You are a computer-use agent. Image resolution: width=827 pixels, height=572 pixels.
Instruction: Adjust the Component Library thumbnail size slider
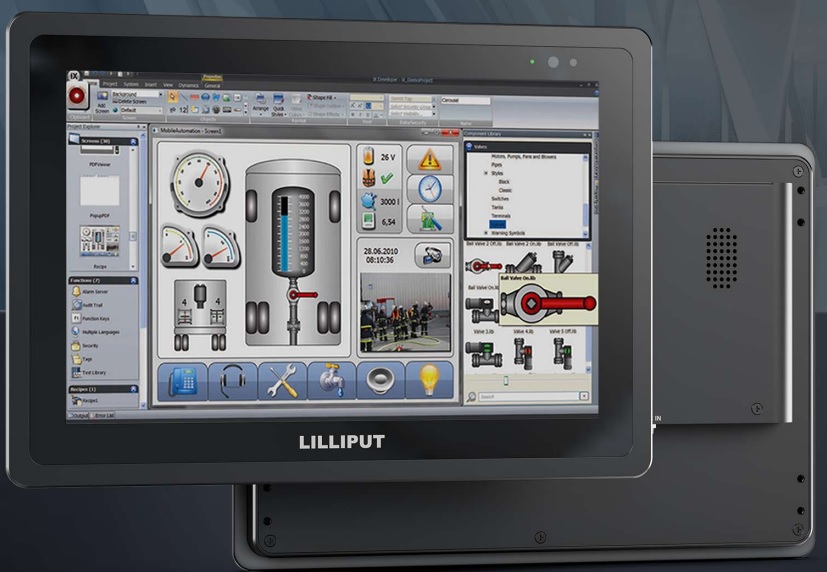click(x=506, y=380)
